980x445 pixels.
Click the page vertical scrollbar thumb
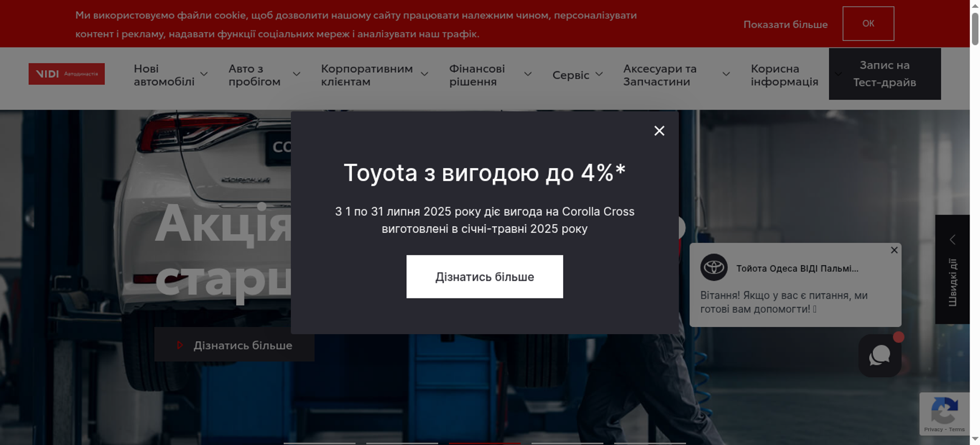point(975,28)
